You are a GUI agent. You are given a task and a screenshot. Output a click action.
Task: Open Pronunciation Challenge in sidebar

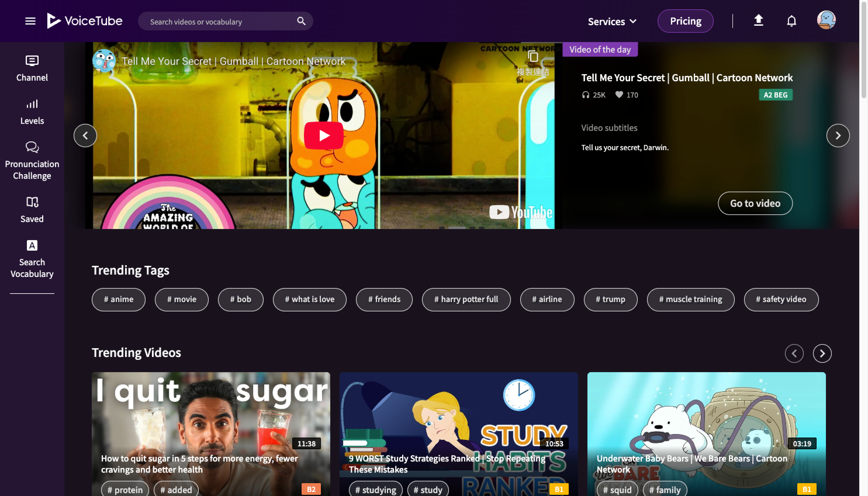[32, 160]
